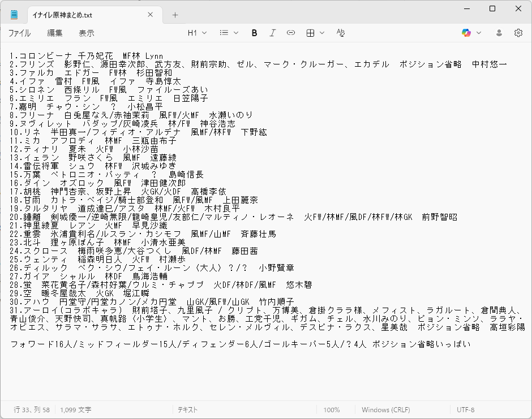Viewport: 532px width, 419px height.
Task: Open the bulleted list dropdown
Action: [229, 33]
